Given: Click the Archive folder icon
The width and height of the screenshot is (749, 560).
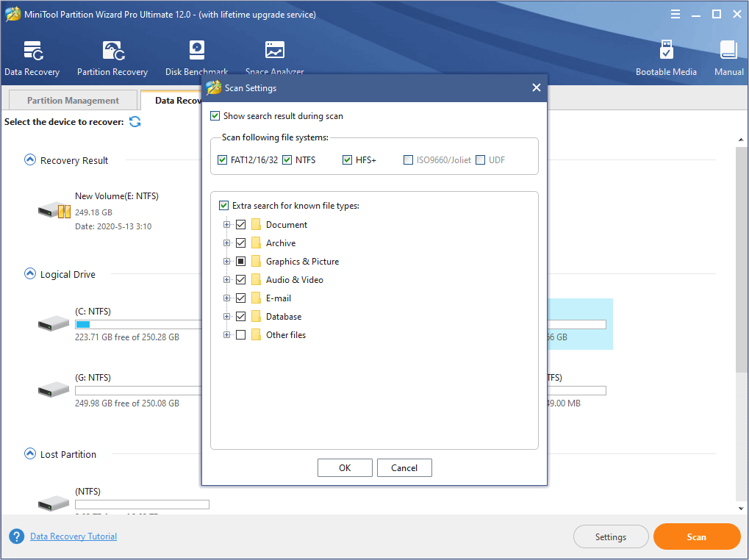Looking at the screenshot, I should click(256, 243).
